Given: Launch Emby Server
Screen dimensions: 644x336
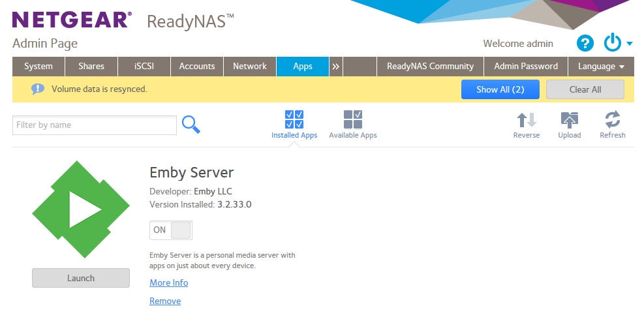Looking at the screenshot, I should [x=81, y=278].
